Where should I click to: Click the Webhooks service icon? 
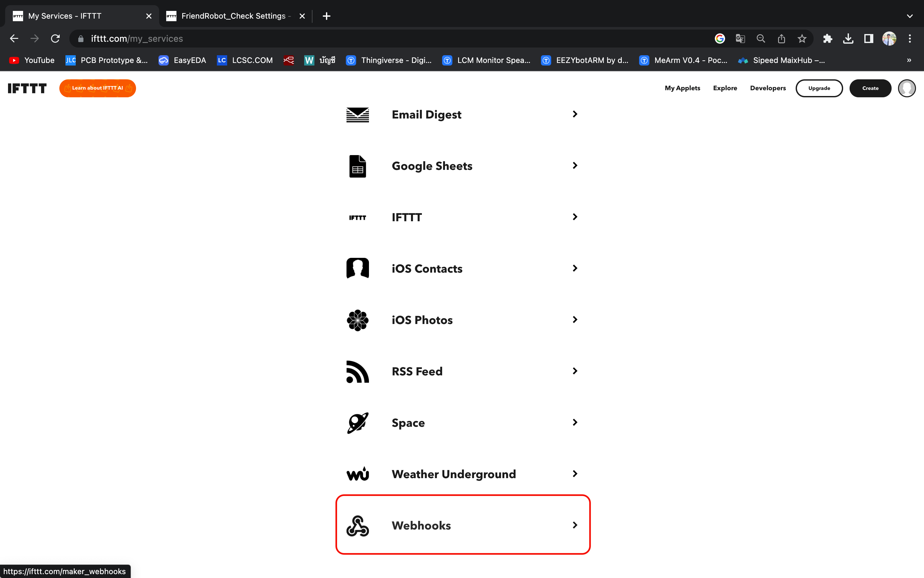point(357,526)
